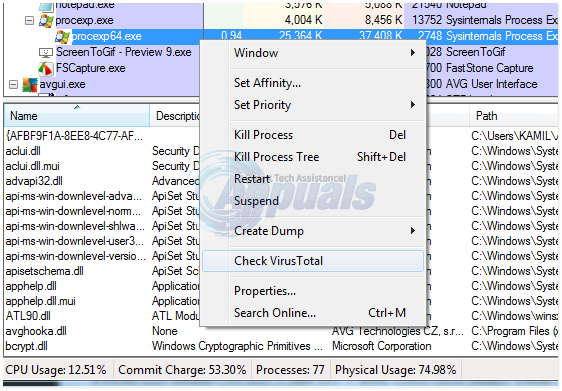The height and width of the screenshot is (391, 562).
Task: Click the C:\Users\KAMIL path cell
Action: (515, 136)
